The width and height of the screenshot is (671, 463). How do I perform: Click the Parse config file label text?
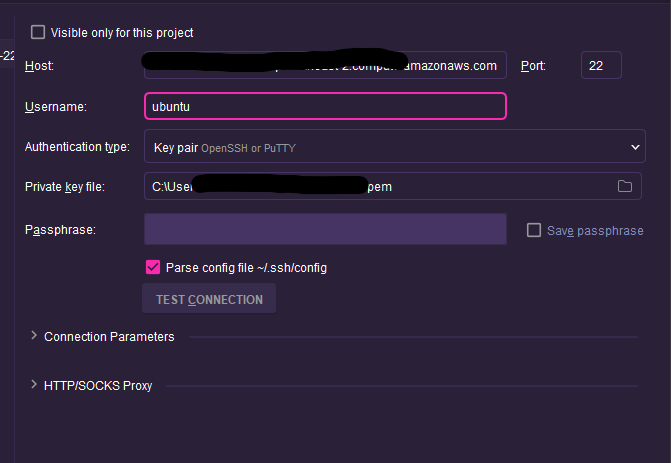[x=246, y=268]
